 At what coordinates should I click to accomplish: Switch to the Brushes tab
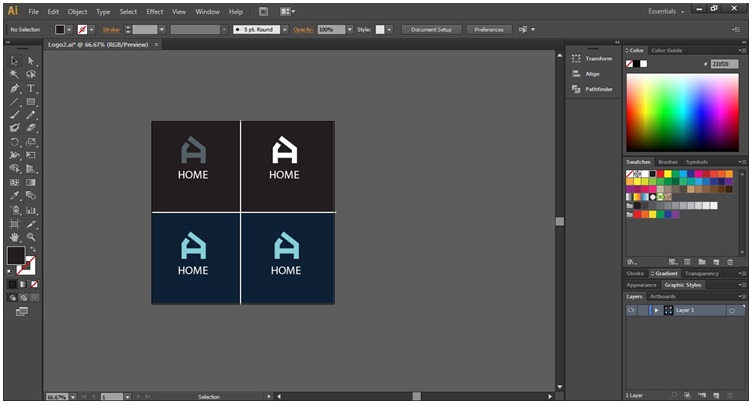click(x=667, y=161)
